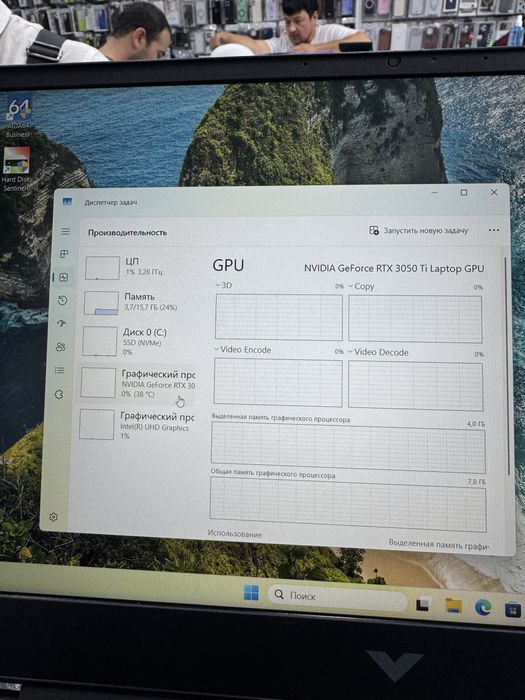Image resolution: width=525 pixels, height=700 pixels.
Task: Click the Copy utilization graph
Action: (415, 319)
